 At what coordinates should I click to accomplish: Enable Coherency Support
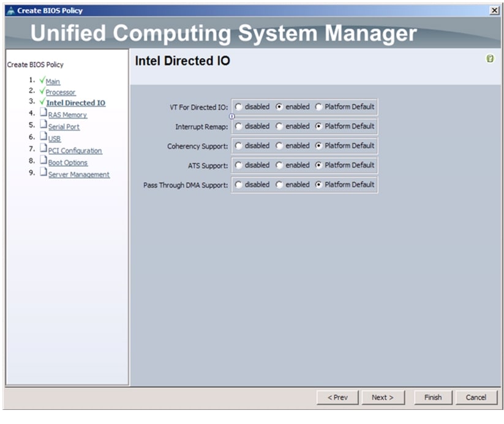[x=279, y=146]
